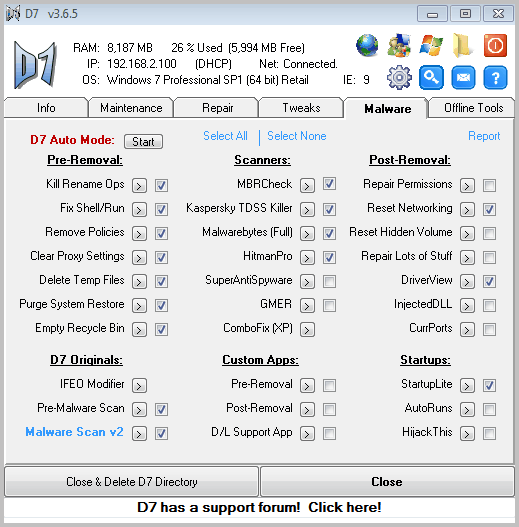
Task: Run IFEO Modifier arrow button
Action: coord(139,385)
